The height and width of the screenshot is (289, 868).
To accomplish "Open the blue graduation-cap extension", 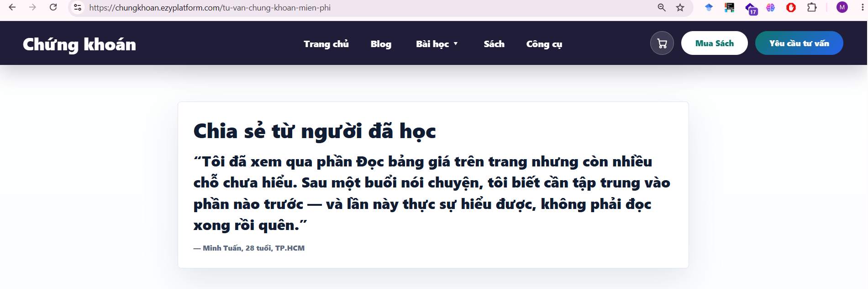I will coord(709,7).
